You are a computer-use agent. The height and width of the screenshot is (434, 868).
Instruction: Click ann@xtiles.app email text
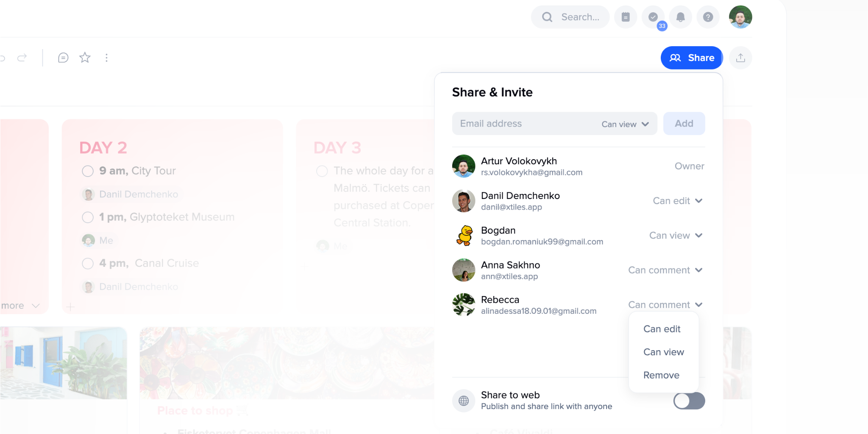(x=509, y=276)
